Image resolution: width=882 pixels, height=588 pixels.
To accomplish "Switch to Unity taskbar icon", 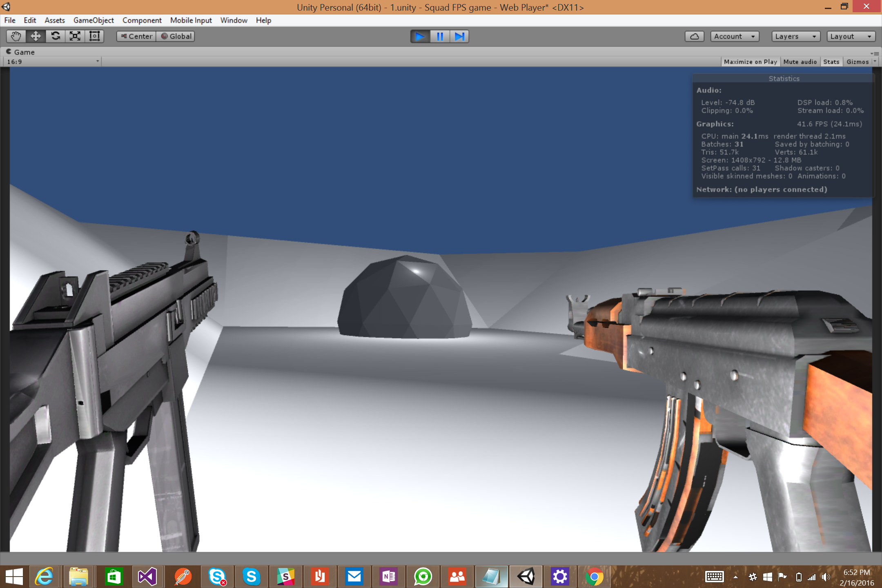I will 526,577.
